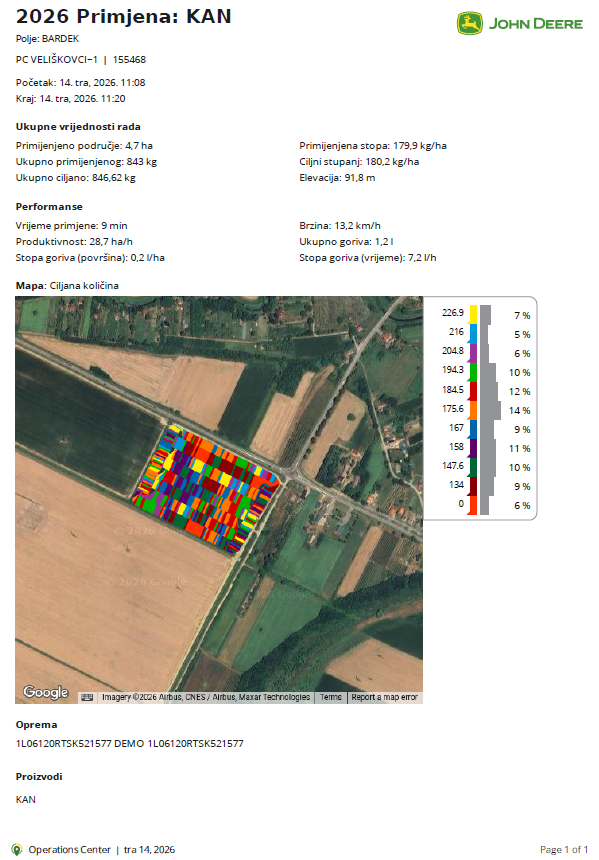Screen dimensions: 599x860
Task: Click the JOHN DEERE wordmark text
Action: point(536,24)
